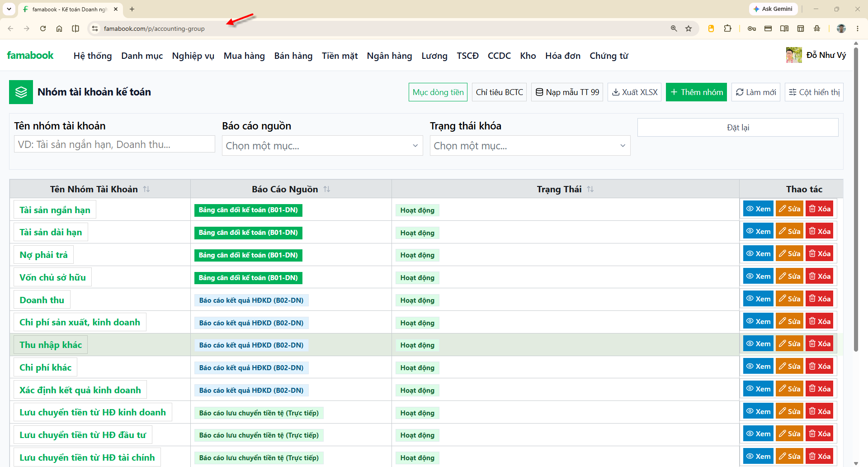This screenshot has height=467, width=868.
Task: Open the extensions puzzle icon
Action: point(727,29)
